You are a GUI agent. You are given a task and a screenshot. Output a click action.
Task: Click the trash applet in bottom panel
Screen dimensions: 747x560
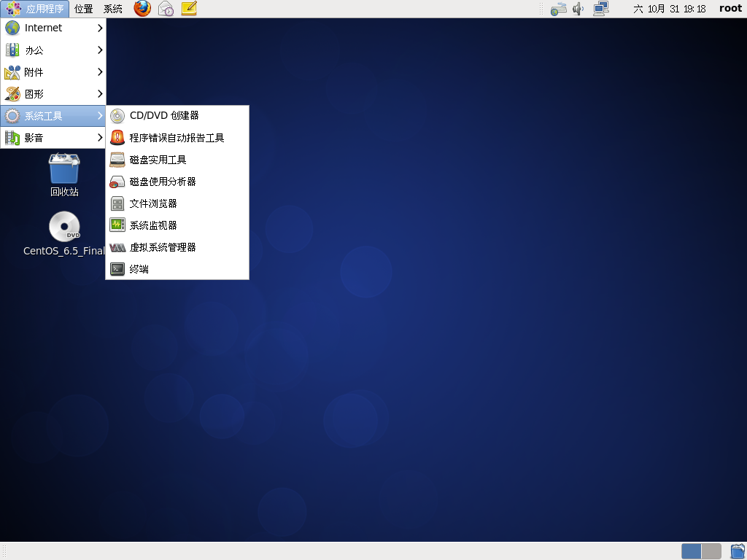click(738, 551)
